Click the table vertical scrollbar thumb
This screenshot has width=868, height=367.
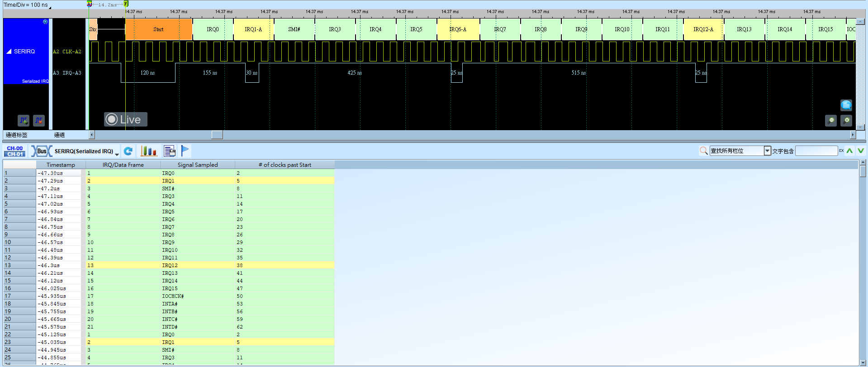coord(863,171)
